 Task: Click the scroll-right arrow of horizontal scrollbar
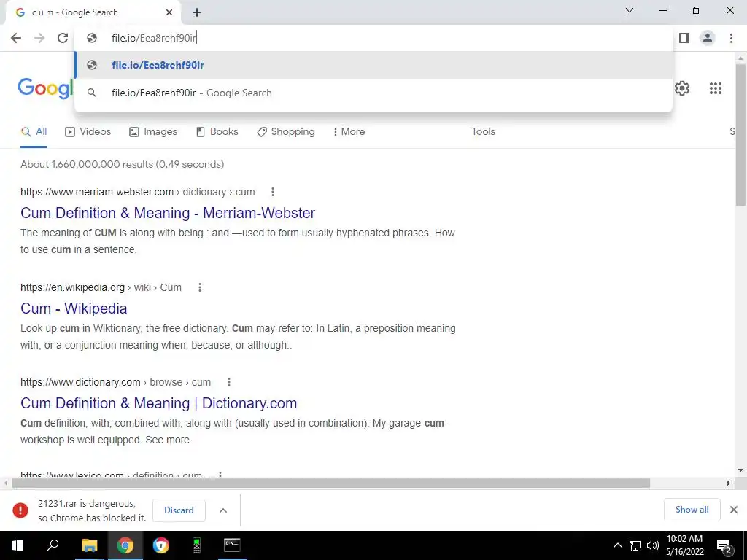[729, 483]
